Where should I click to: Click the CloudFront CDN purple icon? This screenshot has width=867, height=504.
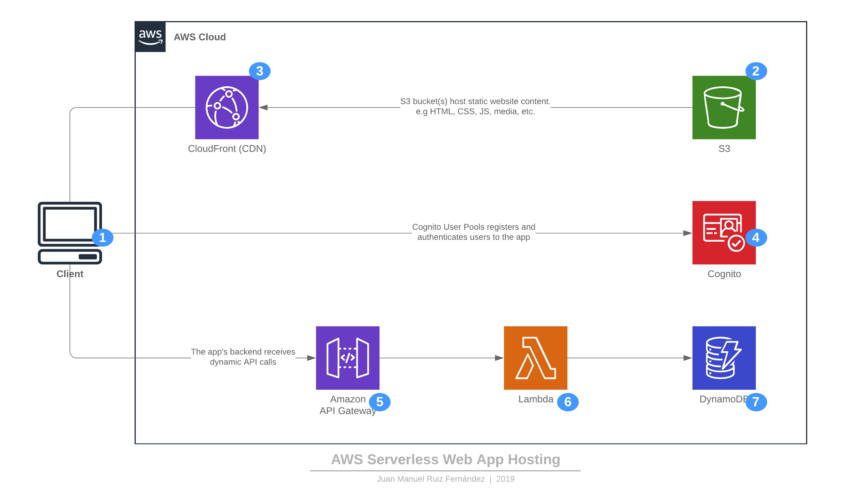coord(227,107)
